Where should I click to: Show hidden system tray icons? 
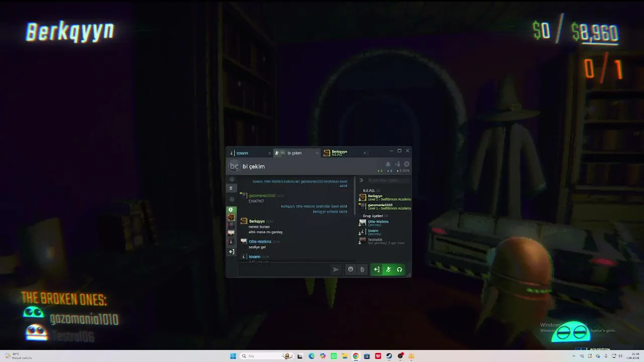click(x=574, y=356)
